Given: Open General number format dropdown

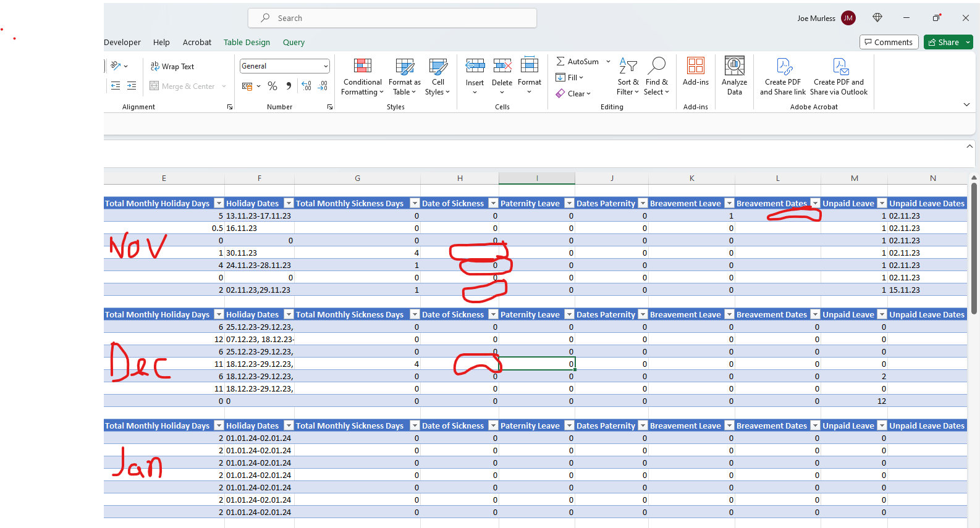Looking at the screenshot, I should pos(326,66).
